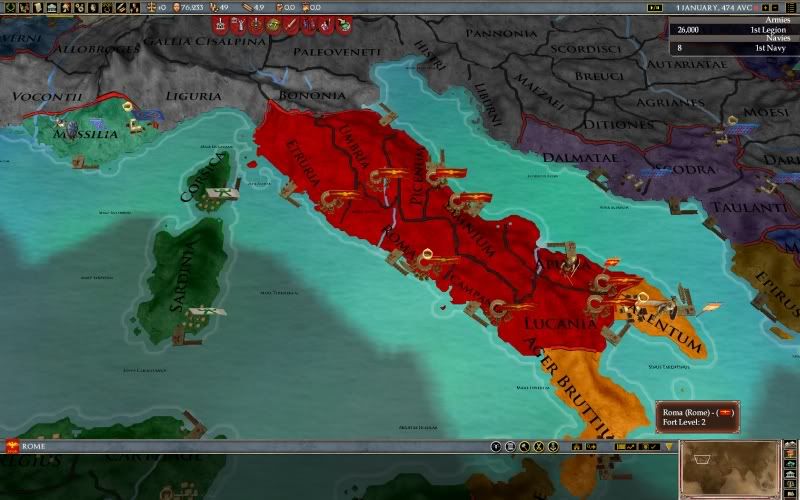This screenshot has height=500, width=800.
Task: Click the round magnifier icon in bottom bar
Action: coord(524,447)
